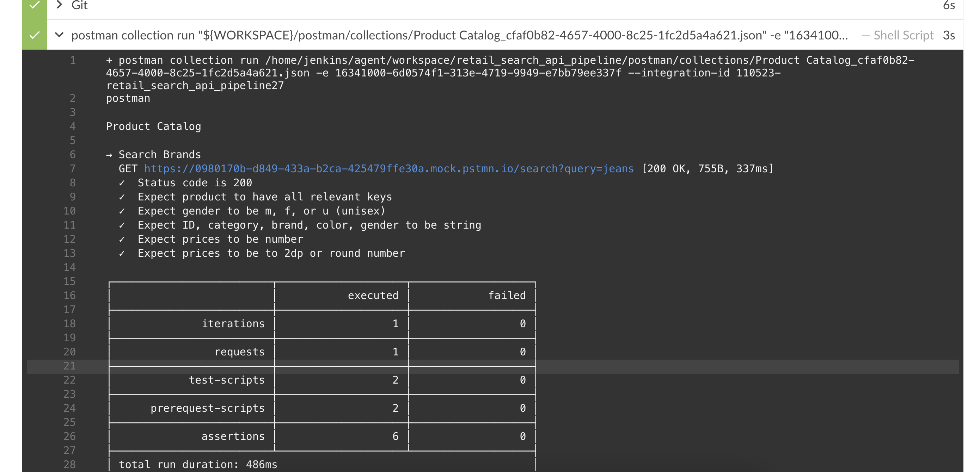980x472 pixels.
Task: Click the success check icon on the postman step
Action: pos(34,35)
